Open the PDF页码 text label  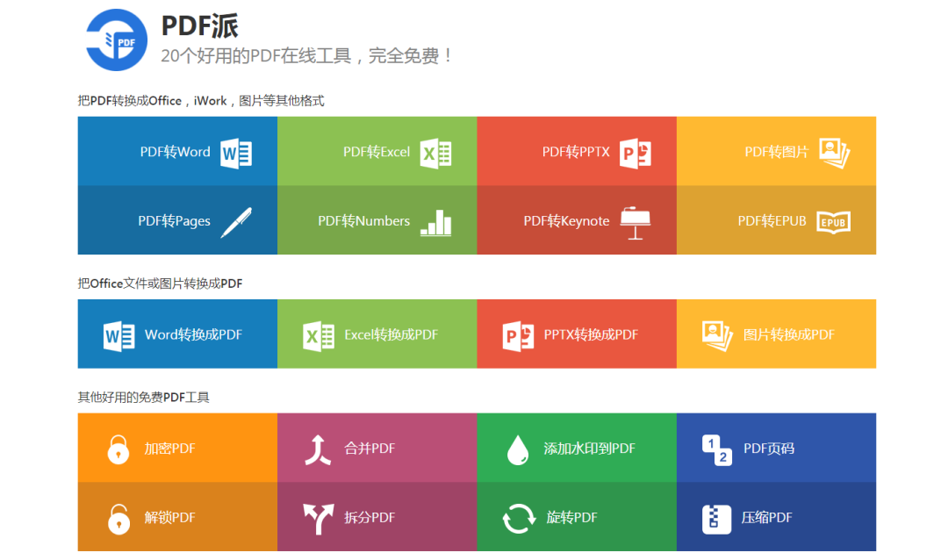(769, 449)
